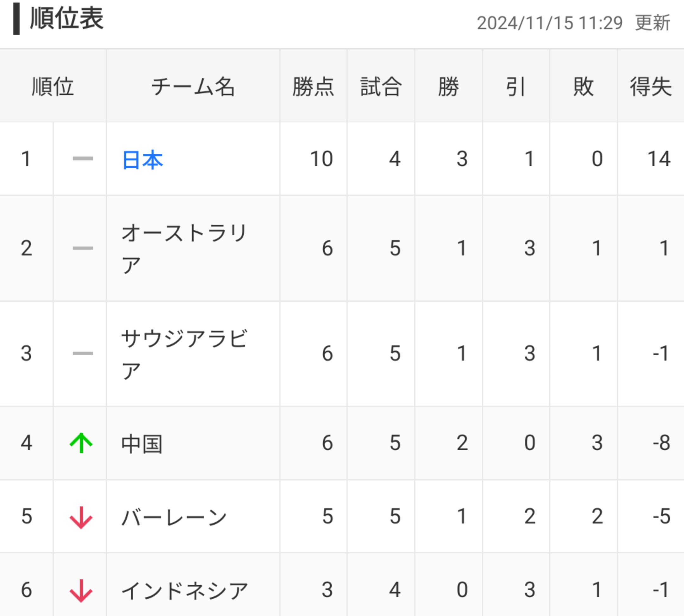The image size is (684, 616).
Task: Click the gray dash icon beside サウジアラビア
Action: (x=83, y=353)
